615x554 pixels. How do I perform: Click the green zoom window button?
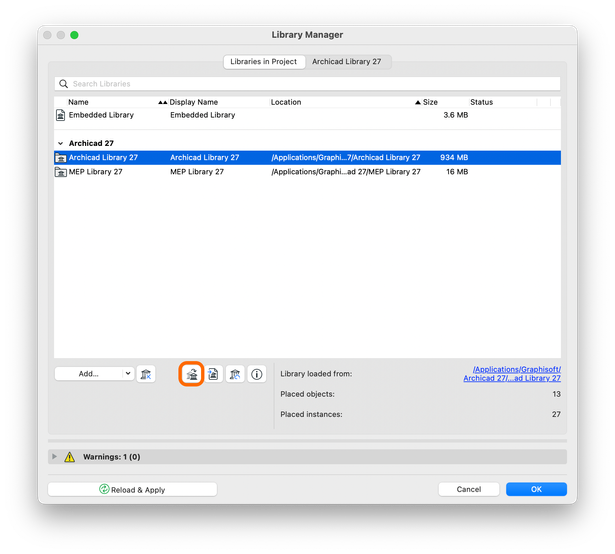[74, 35]
